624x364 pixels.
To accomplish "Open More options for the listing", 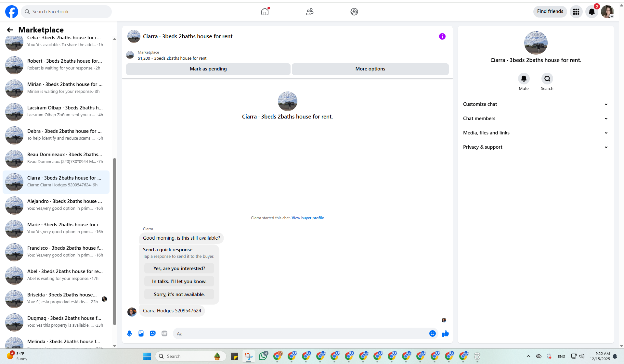I will point(370,69).
